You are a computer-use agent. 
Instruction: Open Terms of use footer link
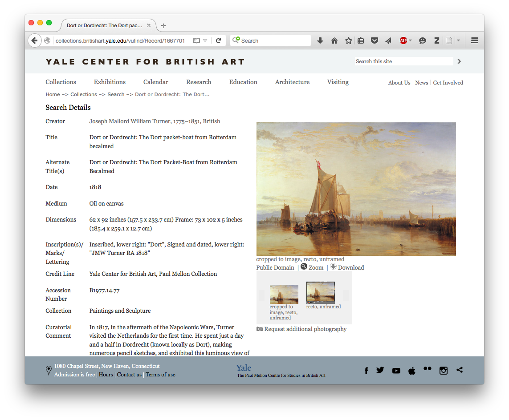coord(160,375)
